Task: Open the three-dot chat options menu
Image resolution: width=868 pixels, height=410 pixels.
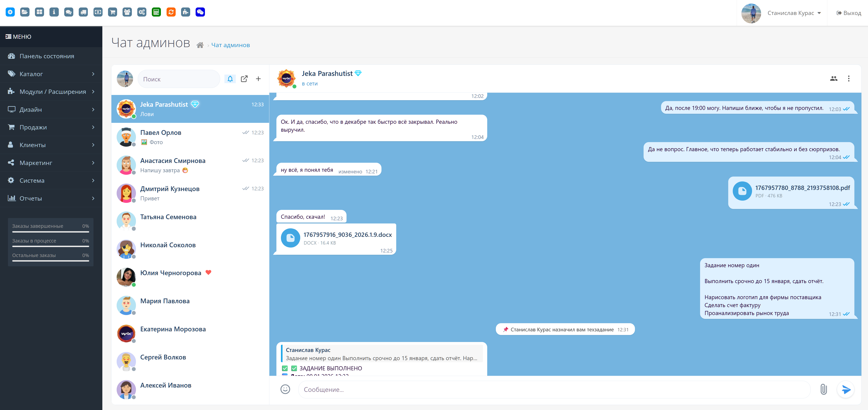Action: (848, 78)
